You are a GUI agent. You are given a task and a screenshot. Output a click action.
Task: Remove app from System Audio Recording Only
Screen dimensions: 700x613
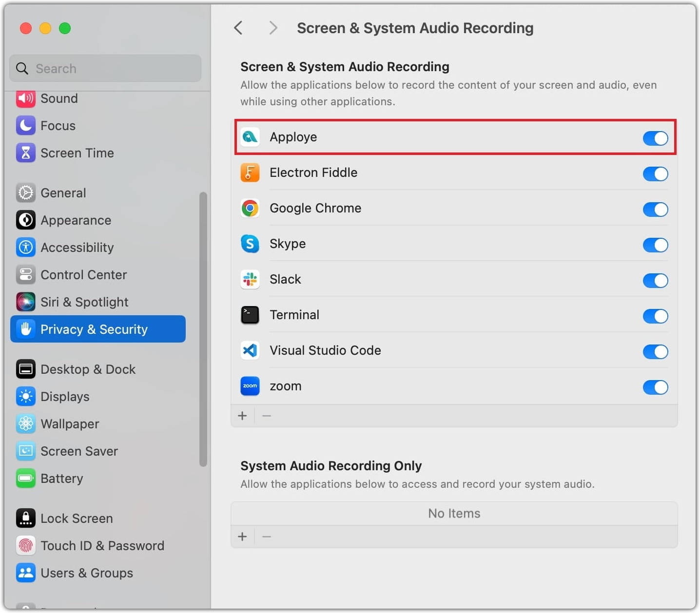click(267, 537)
